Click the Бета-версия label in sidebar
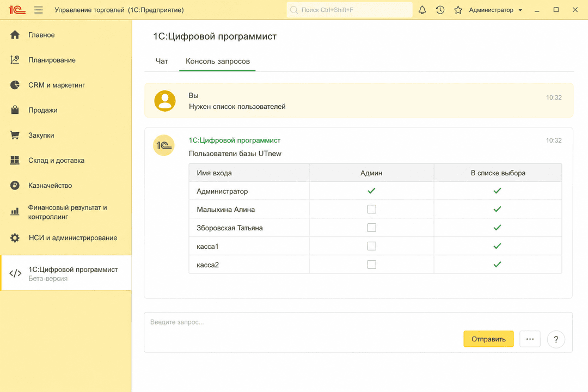This screenshot has width=588, height=392. click(x=48, y=279)
